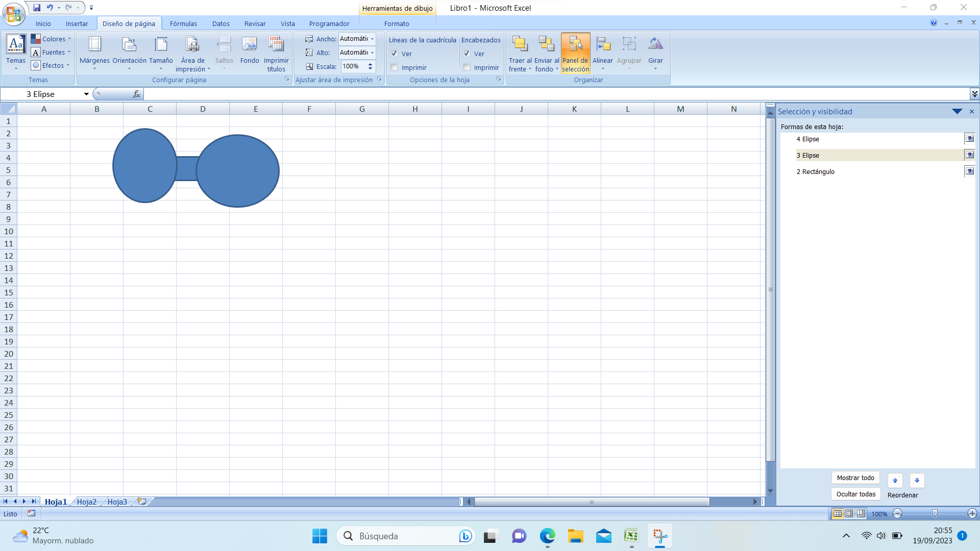Image resolution: width=980 pixels, height=551 pixels.
Task: Open the Girar rotate icon
Action: point(655,45)
